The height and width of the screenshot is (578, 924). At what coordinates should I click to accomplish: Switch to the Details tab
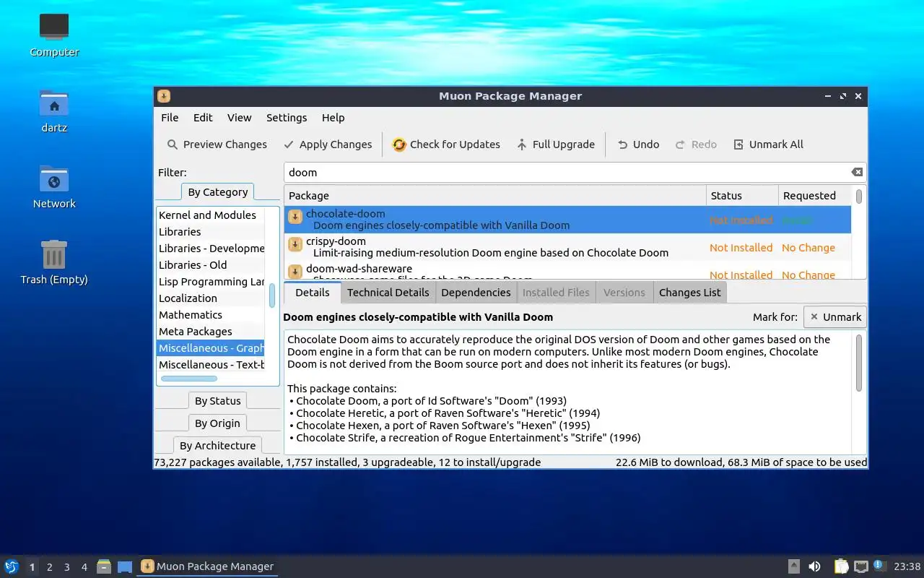pos(313,292)
